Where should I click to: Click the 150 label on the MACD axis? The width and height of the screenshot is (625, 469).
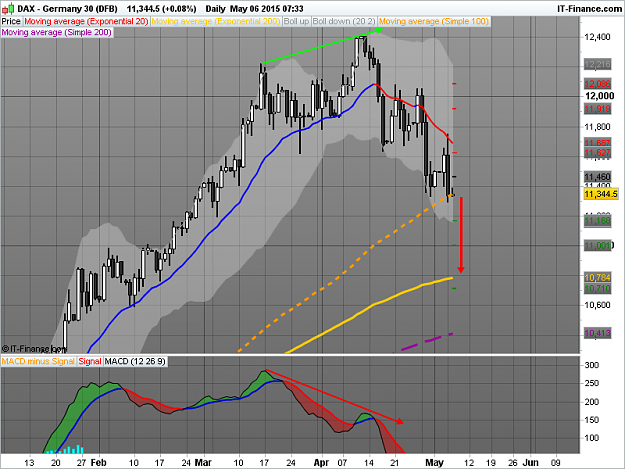click(592, 420)
